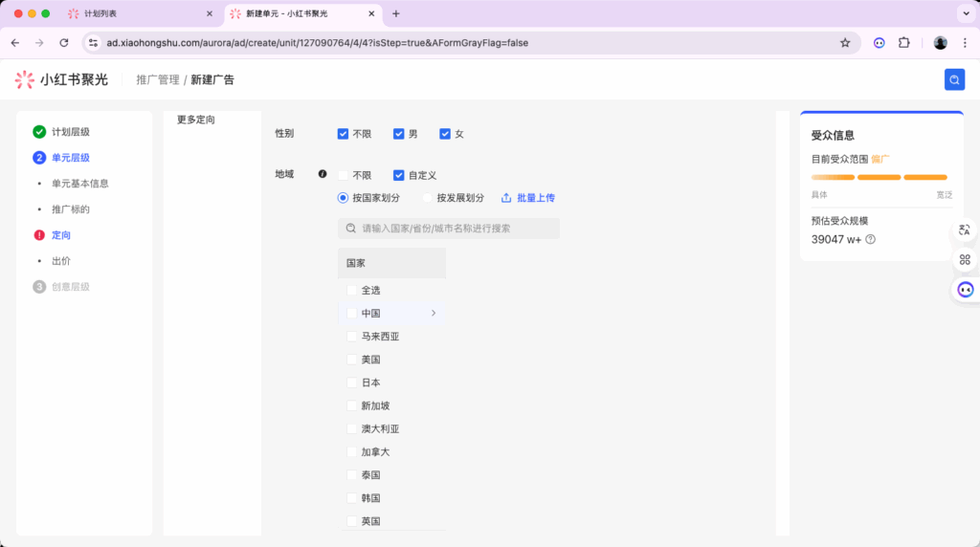This screenshot has height=547, width=980.
Task: Check the 泰国 checkbox
Action: [x=351, y=474]
